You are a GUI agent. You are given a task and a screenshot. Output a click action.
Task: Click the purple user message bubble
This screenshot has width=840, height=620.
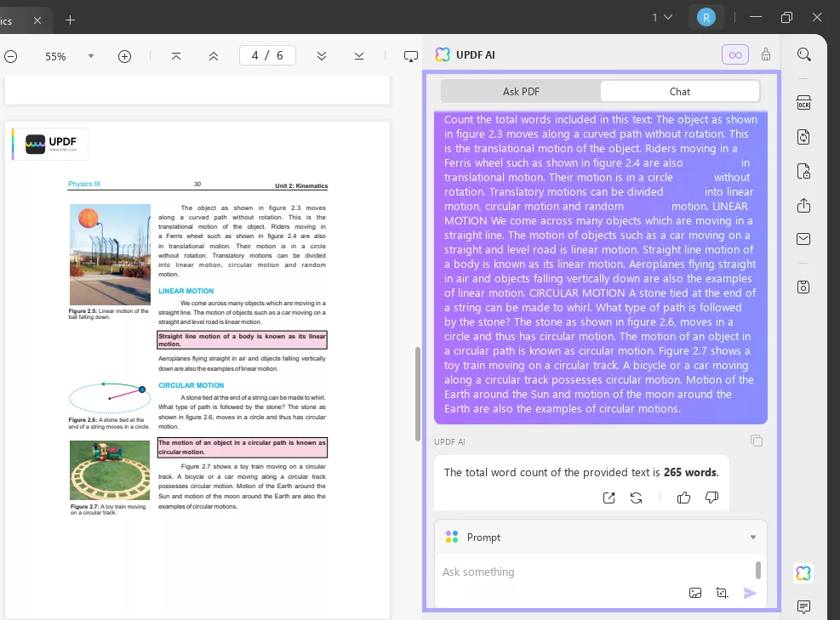click(x=601, y=268)
